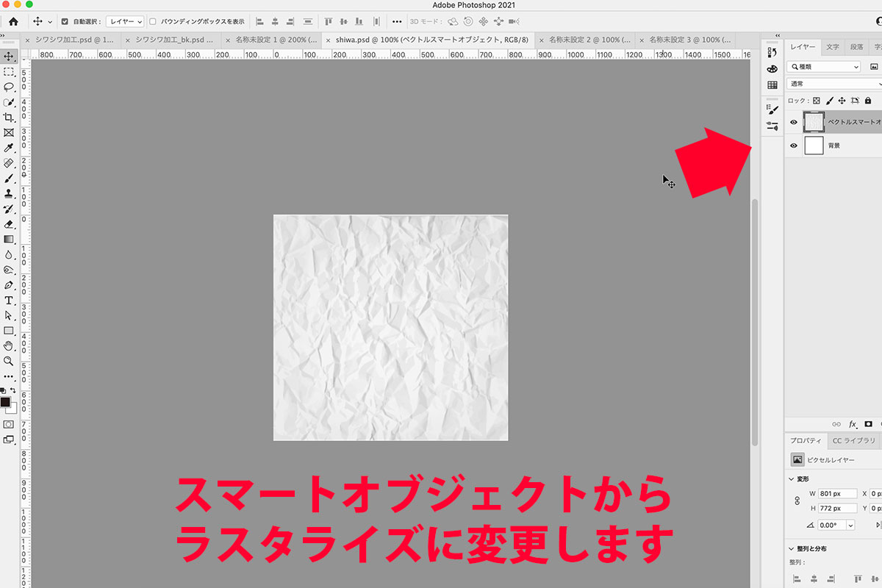Click the foreground color swatch
This screenshot has height=588, width=882.
tap(6, 402)
